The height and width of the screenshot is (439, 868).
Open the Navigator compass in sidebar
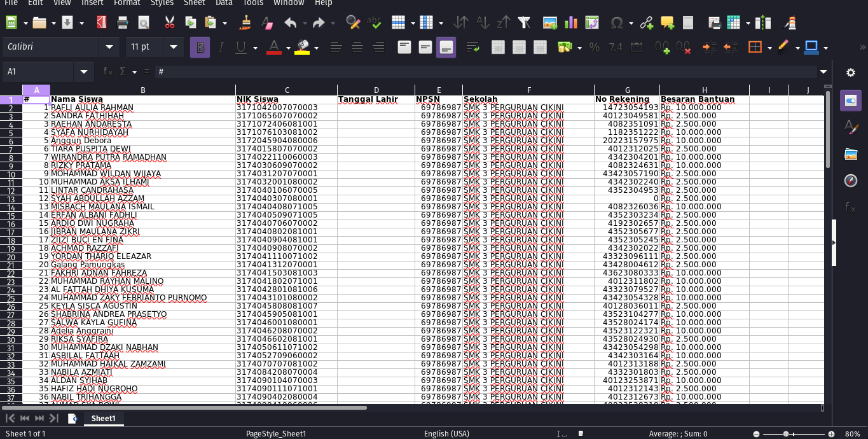pos(850,181)
